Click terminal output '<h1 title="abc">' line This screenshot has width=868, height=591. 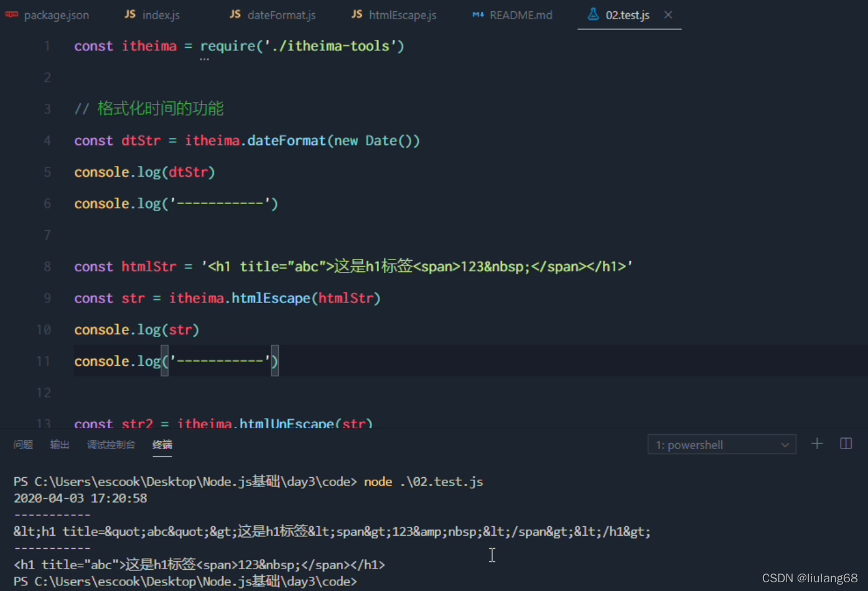(199, 565)
